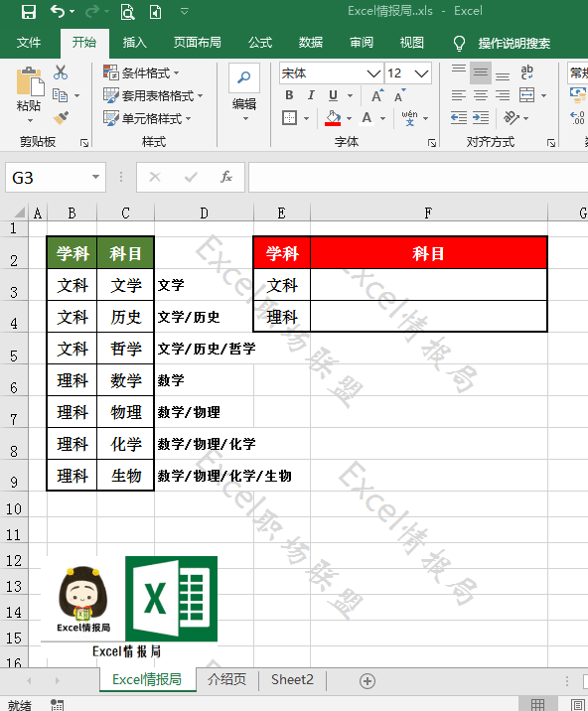588x711 pixels.
Task: Switch to the Sheet2 sheet tab
Action: click(x=292, y=679)
